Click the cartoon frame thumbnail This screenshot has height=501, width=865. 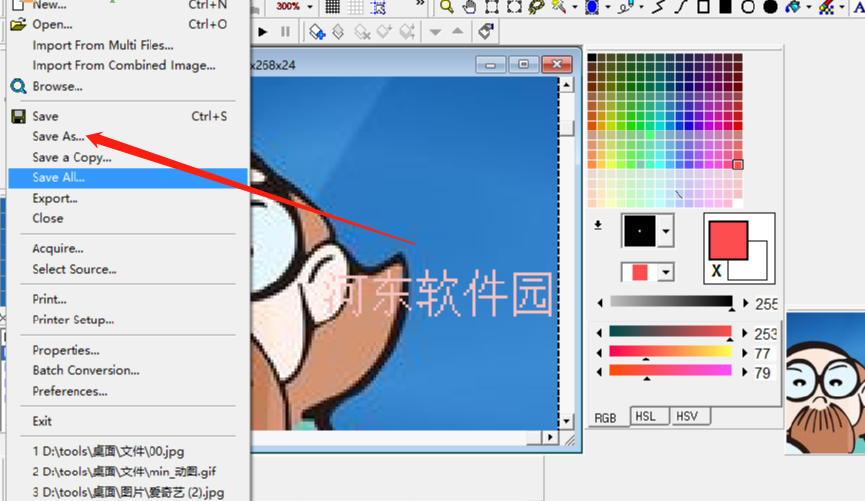825,383
